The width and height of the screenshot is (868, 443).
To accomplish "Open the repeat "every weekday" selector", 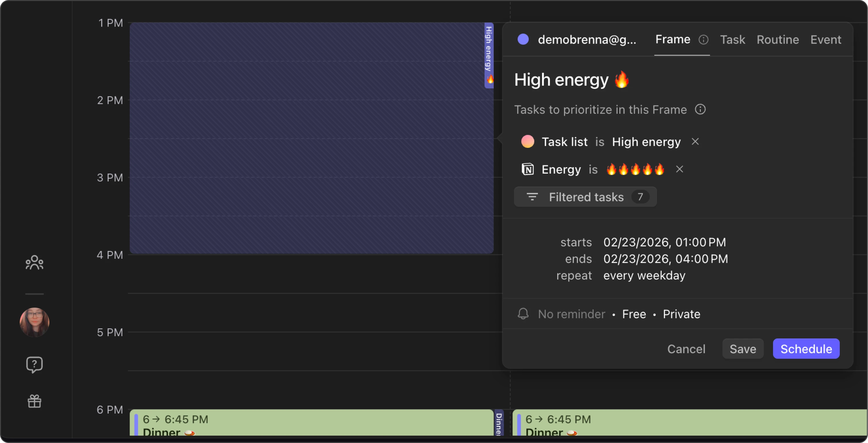I will point(644,276).
